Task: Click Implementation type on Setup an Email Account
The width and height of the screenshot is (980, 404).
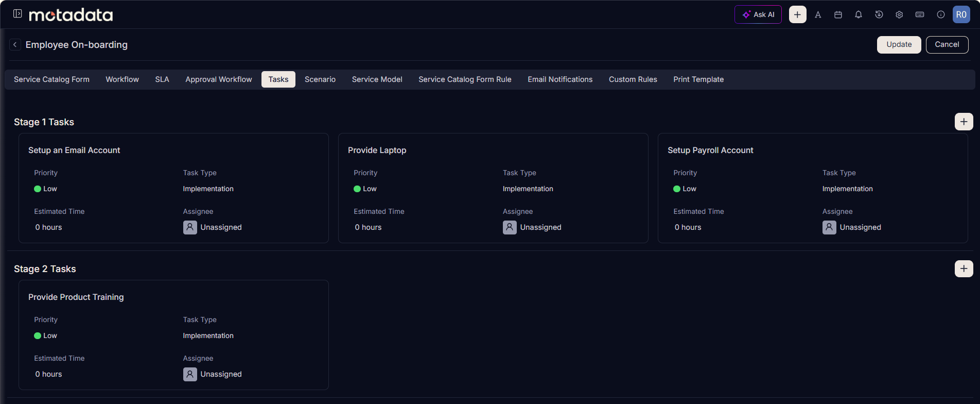Action: click(x=208, y=189)
